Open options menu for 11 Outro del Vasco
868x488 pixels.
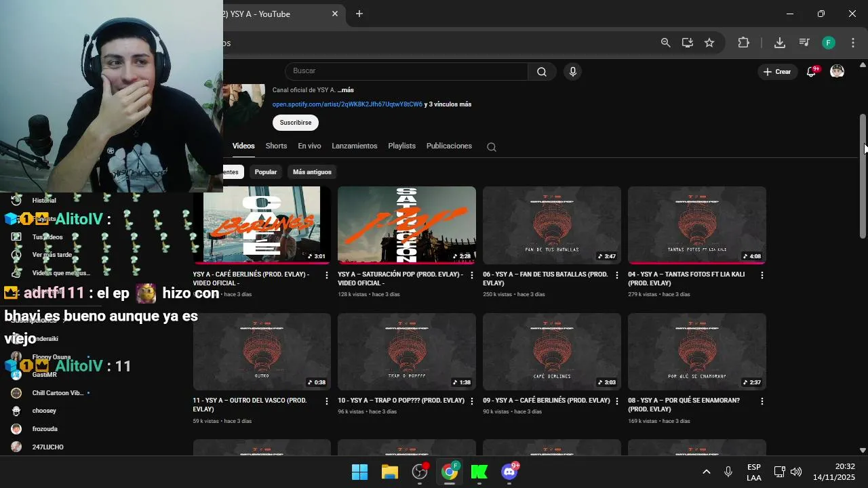point(327,401)
